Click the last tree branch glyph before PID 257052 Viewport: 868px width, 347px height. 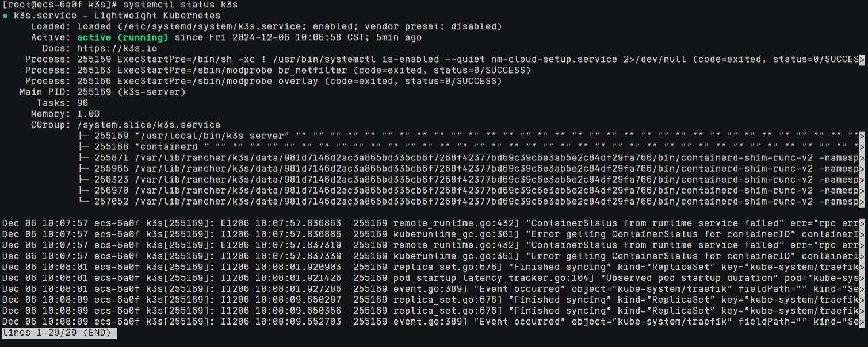pyautogui.click(x=83, y=202)
